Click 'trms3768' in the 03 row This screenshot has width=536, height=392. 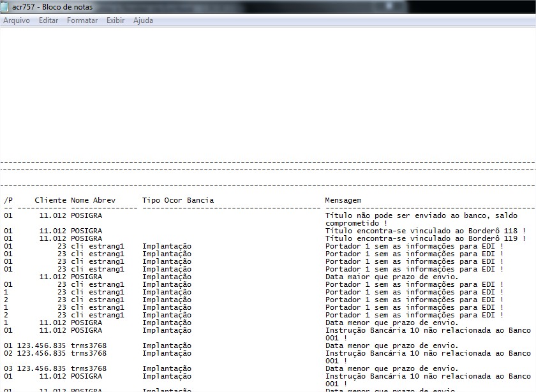pos(89,368)
